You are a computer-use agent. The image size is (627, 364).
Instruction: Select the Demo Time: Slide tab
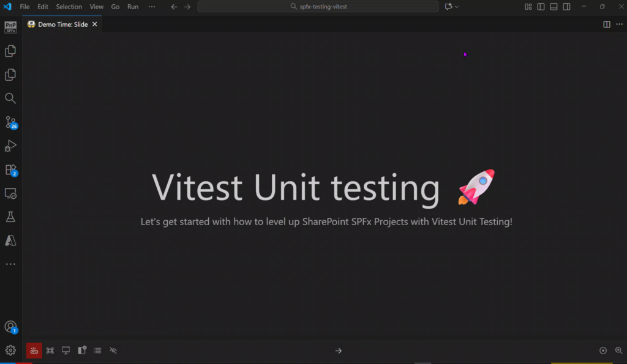coord(62,24)
